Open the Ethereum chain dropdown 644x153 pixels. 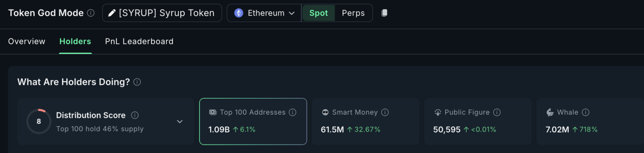click(264, 13)
